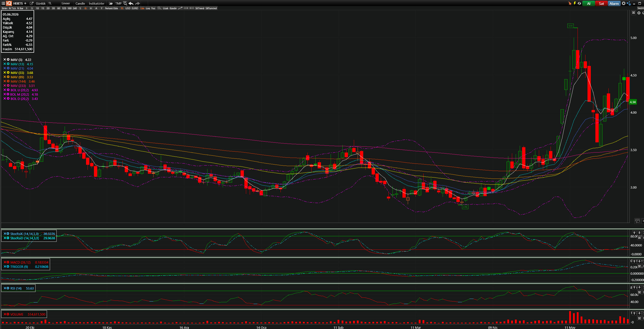Switch currency to USD
The width and height of the screenshot is (644, 329).
tap(128, 8)
